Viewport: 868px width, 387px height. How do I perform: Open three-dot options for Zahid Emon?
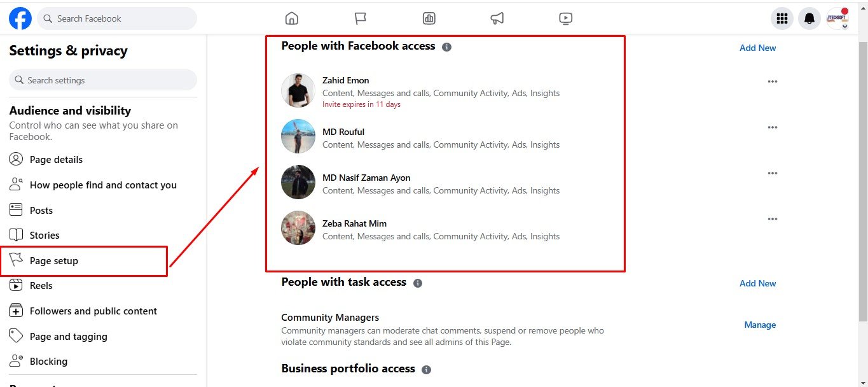click(x=773, y=81)
